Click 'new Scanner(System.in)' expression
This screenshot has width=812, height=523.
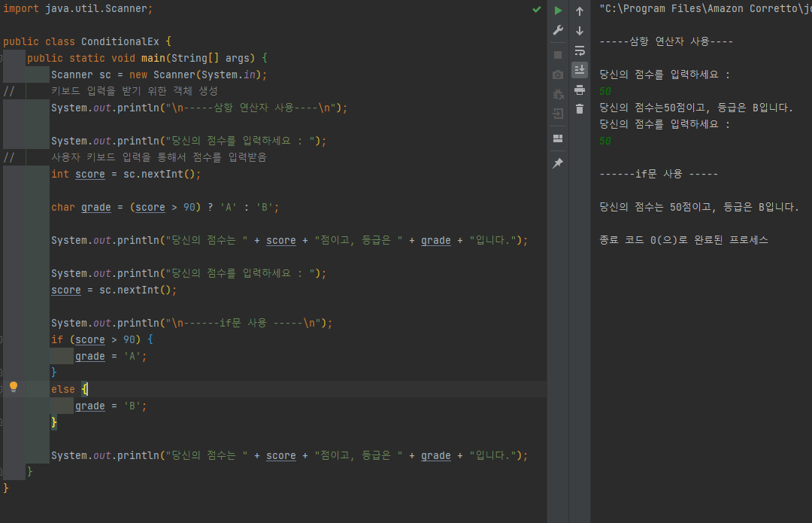point(195,74)
